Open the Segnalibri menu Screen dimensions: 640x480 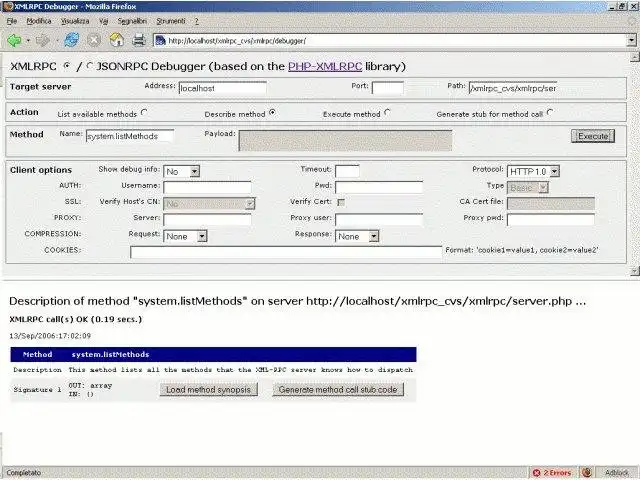(x=132, y=21)
